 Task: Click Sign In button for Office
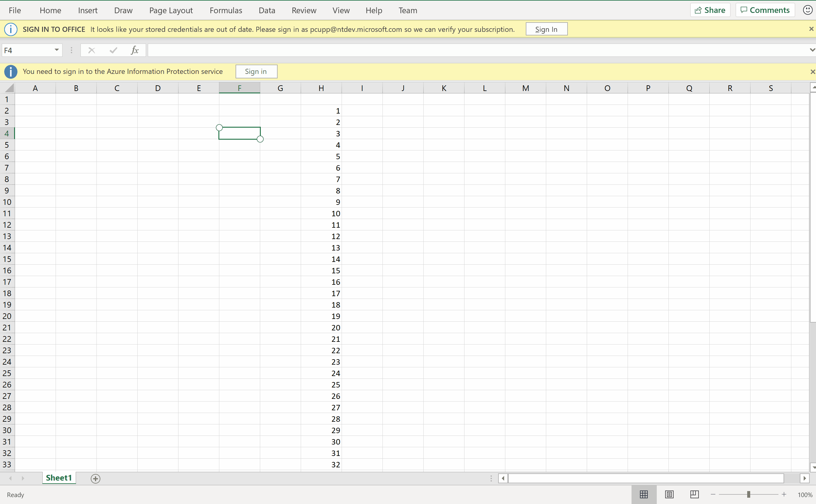click(546, 29)
